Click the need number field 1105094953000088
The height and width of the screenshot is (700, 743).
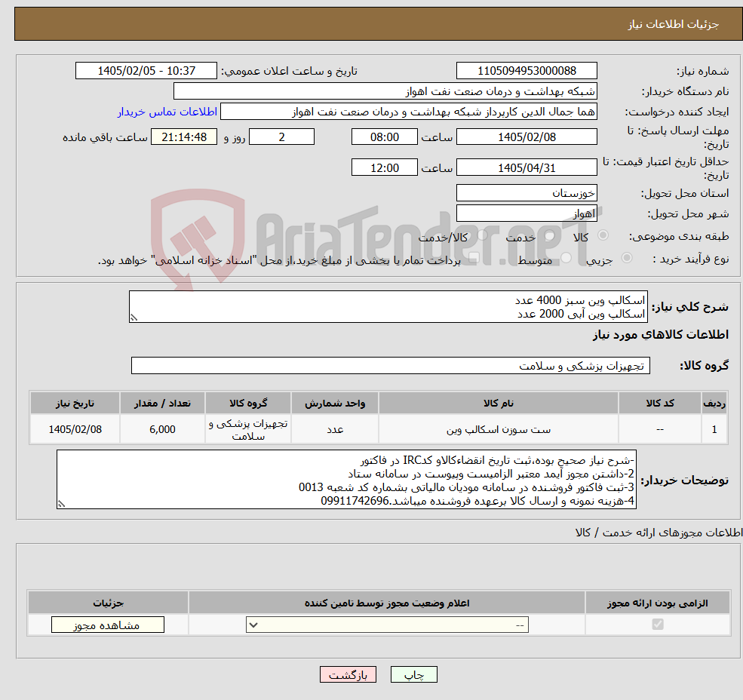click(527, 71)
